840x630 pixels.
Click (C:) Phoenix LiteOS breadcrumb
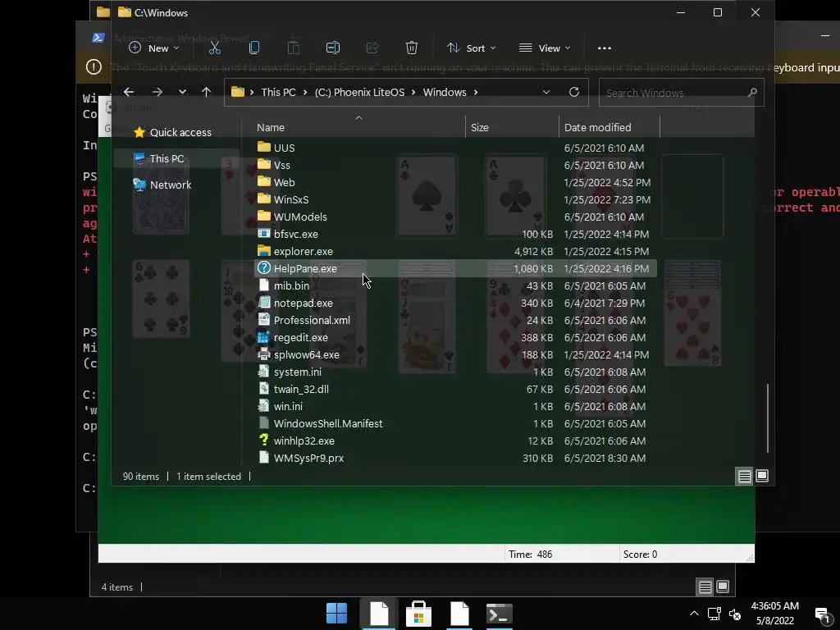(359, 92)
